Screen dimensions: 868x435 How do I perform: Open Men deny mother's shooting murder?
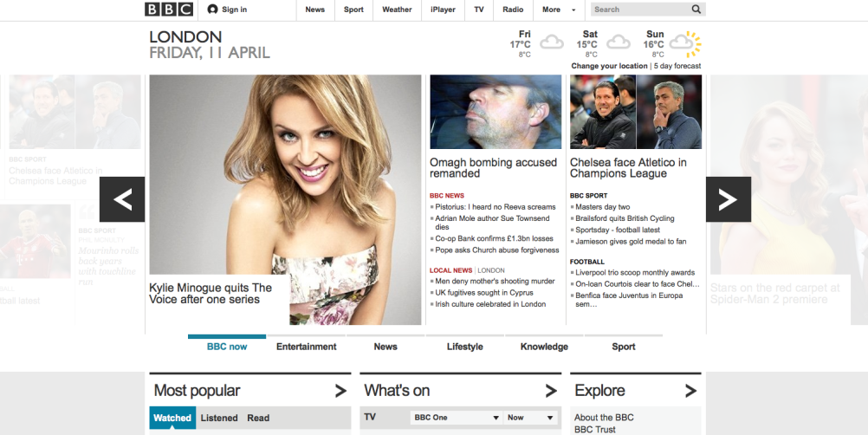tap(495, 281)
